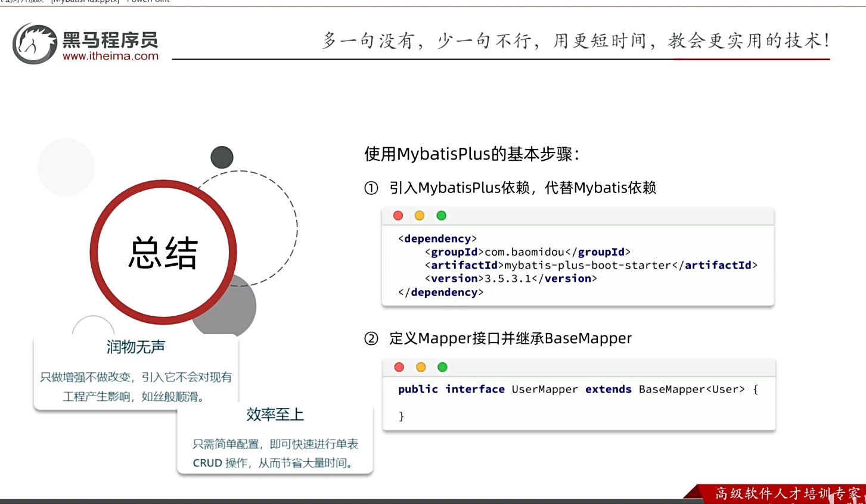Click the public interface UserMapper code line

(578, 389)
